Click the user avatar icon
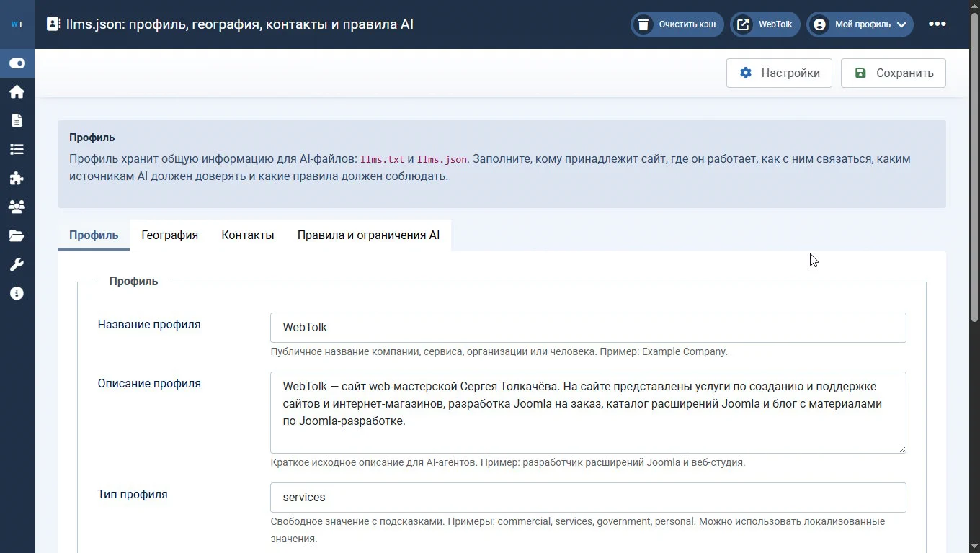 point(819,24)
